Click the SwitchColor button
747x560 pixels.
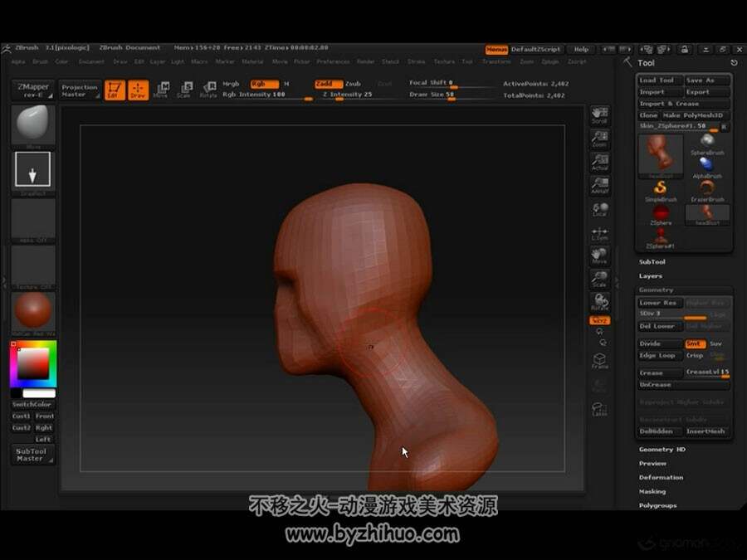point(32,404)
